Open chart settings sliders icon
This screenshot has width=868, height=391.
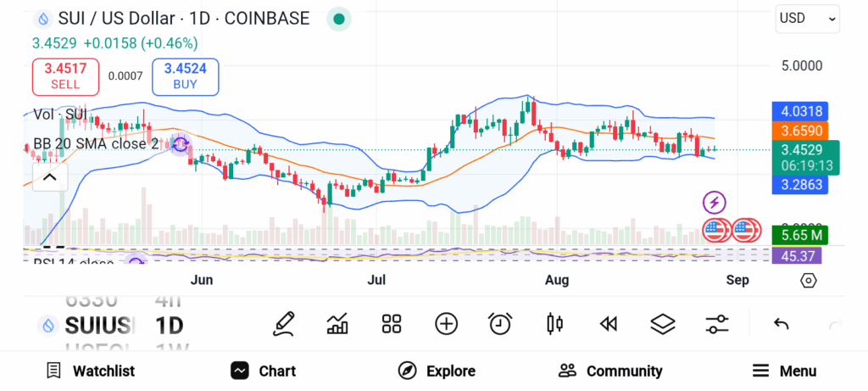[717, 323]
